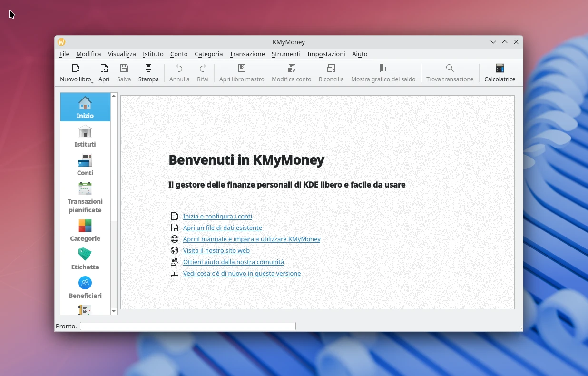Open the Conti accounts view

pos(85,165)
